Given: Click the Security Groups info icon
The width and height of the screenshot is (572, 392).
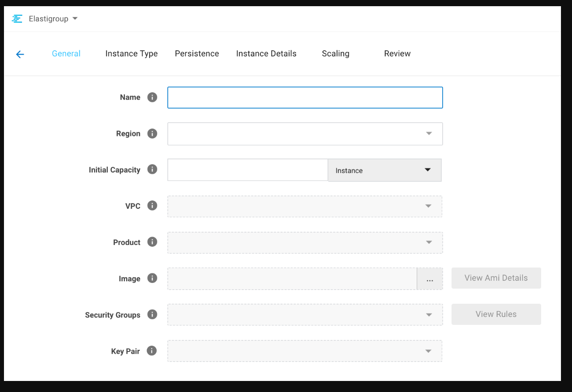Looking at the screenshot, I should point(152,314).
